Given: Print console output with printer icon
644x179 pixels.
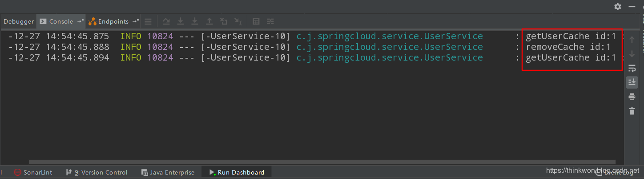Looking at the screenshot, I should [632, 97].
